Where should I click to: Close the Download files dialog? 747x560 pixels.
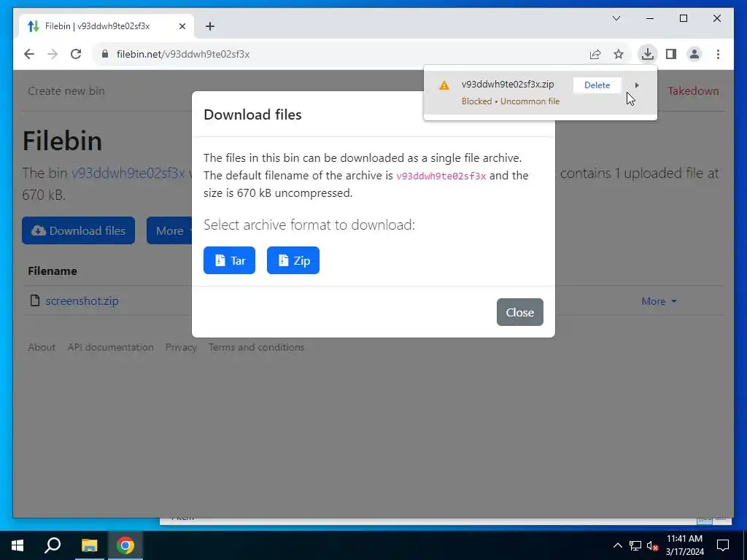pyautogui.click(x=519, y=312)
